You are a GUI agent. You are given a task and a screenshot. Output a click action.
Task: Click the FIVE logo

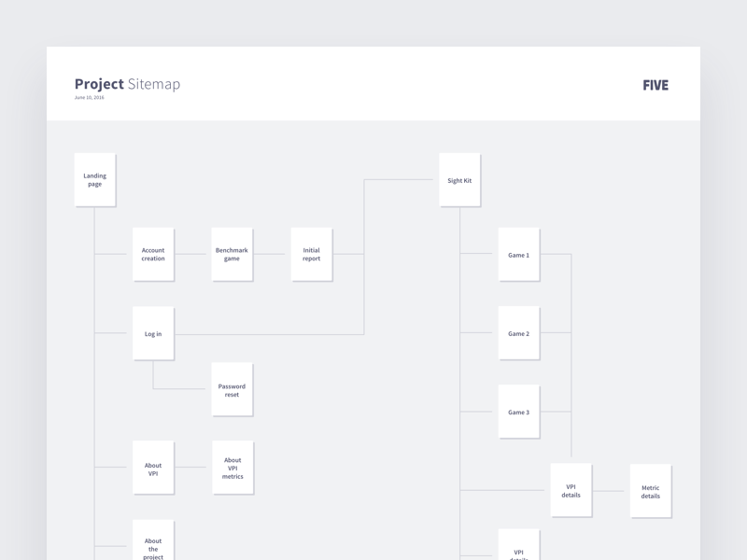click(x=655, y=85)
